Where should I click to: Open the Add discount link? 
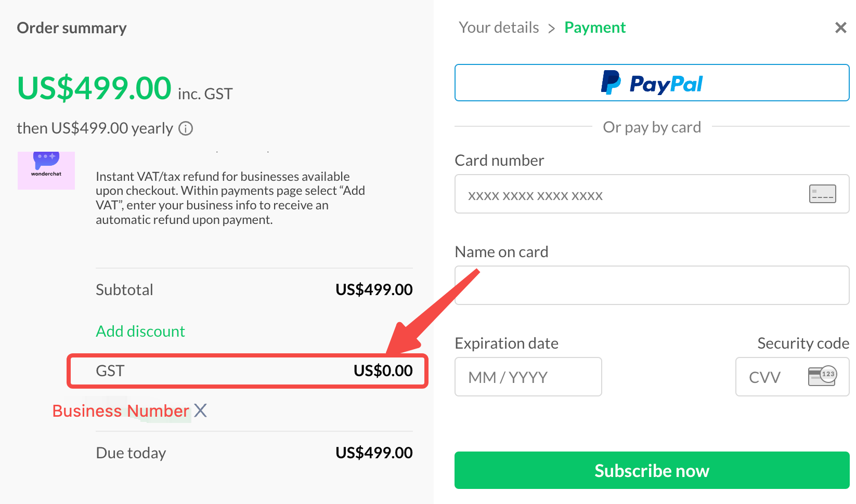coord(140,331)
